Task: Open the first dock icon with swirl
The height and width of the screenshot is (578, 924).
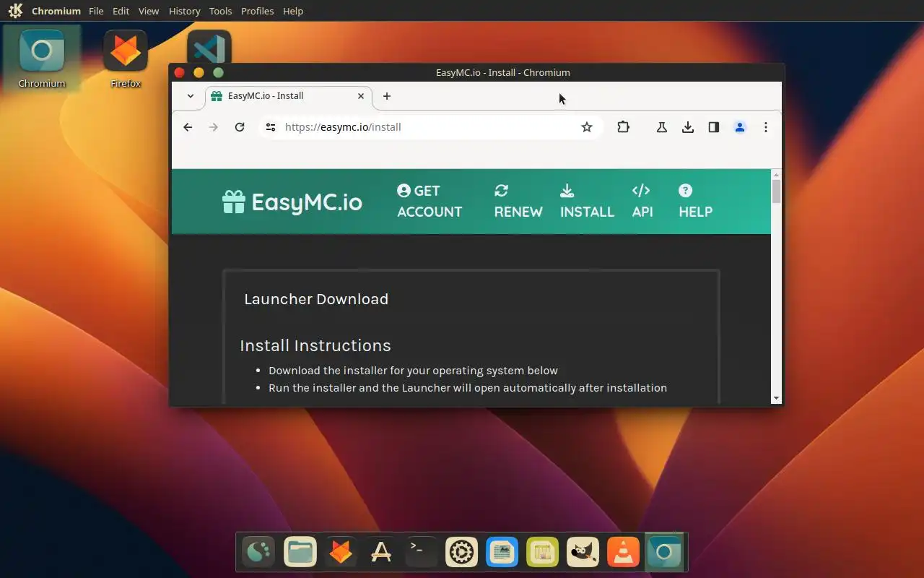Action: coord(260,553)
